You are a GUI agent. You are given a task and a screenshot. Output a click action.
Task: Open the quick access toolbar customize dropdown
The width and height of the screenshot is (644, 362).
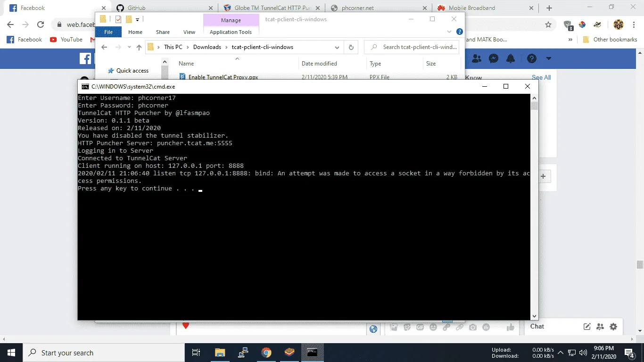(137, 19)
